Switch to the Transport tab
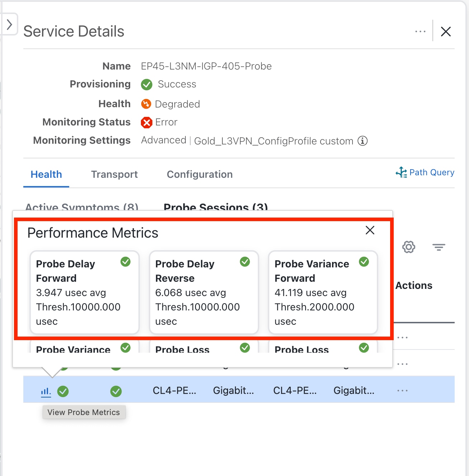Screen dimensions: 469x476 (114, 175)
